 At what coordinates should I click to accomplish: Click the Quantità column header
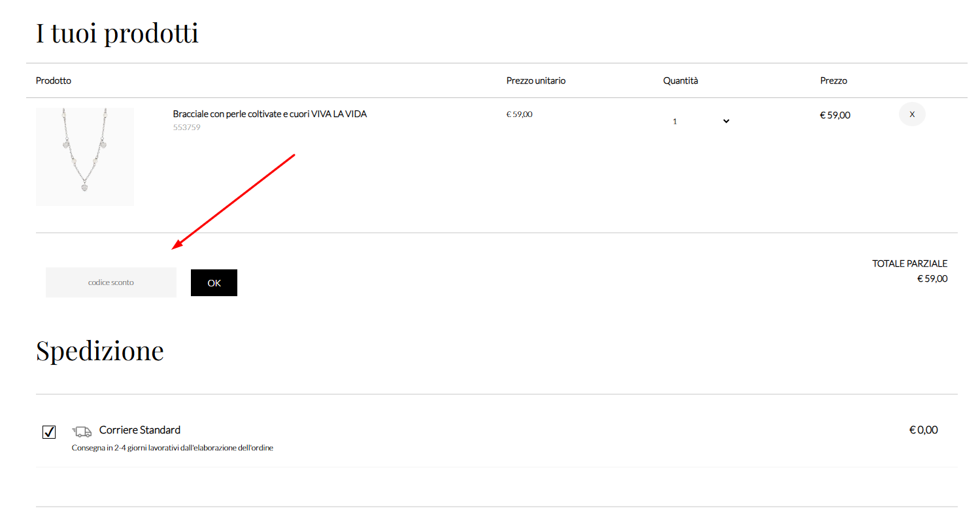click(681, 80)
